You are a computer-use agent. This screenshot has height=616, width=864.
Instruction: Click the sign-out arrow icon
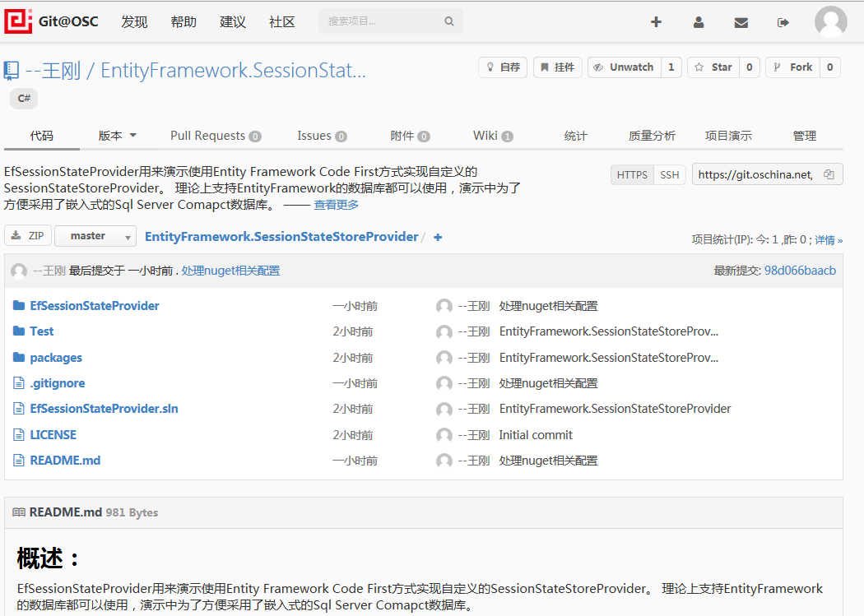click(783, 22)
